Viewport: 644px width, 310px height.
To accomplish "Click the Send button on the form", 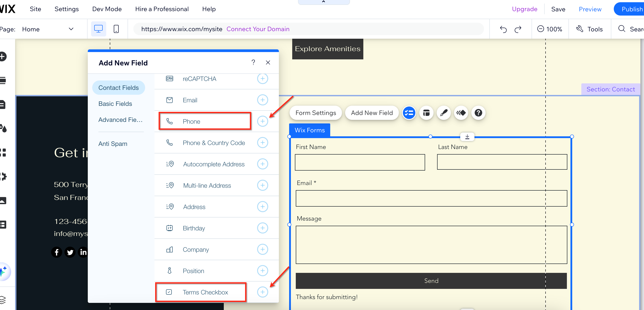I will (x=431, y=281).
